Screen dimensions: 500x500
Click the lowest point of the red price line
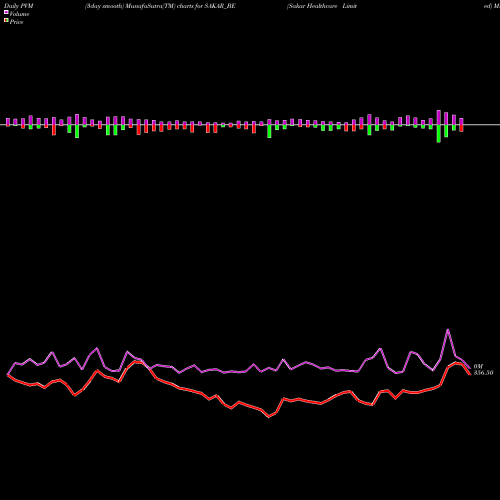pyautogui.click(x=269, y=417)
